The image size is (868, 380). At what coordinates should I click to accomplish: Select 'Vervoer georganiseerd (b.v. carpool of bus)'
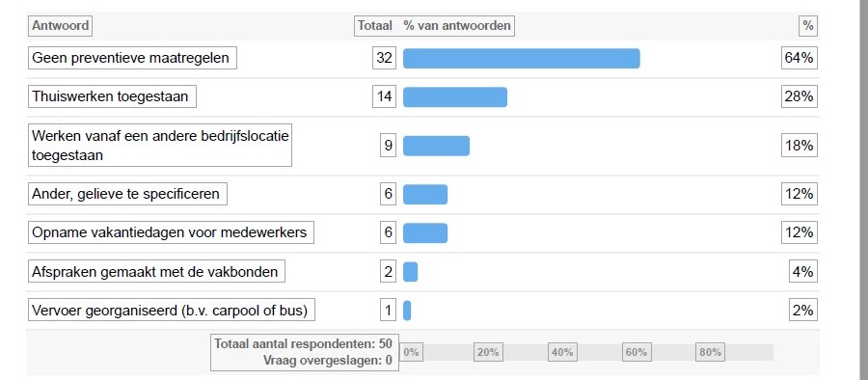[x=171, y=310]
